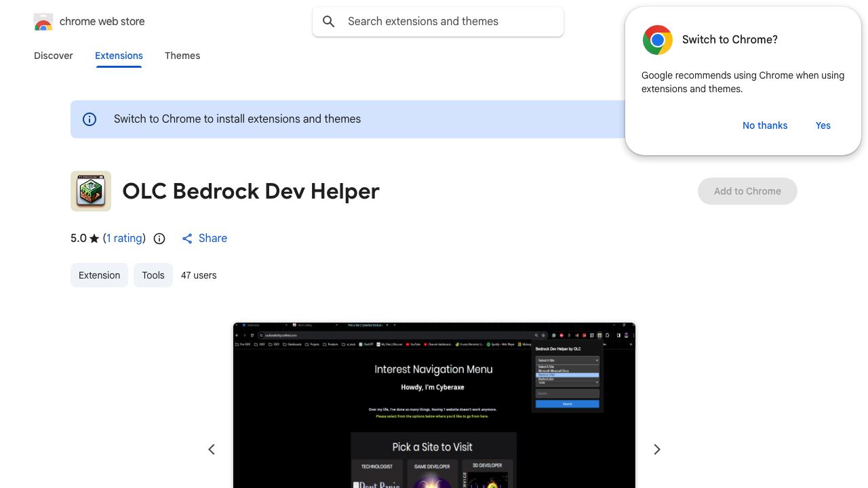Image resolution: width=868 pixels, height=488 pixels.
Task: Click the '47 users' text
Action: 199,275
